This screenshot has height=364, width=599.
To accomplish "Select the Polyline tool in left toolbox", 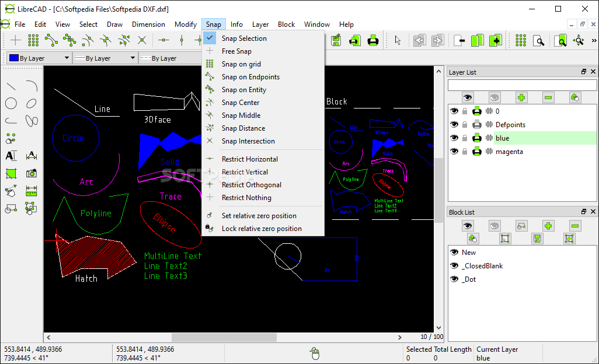I will pyautogui.click(x=11, y=121).
